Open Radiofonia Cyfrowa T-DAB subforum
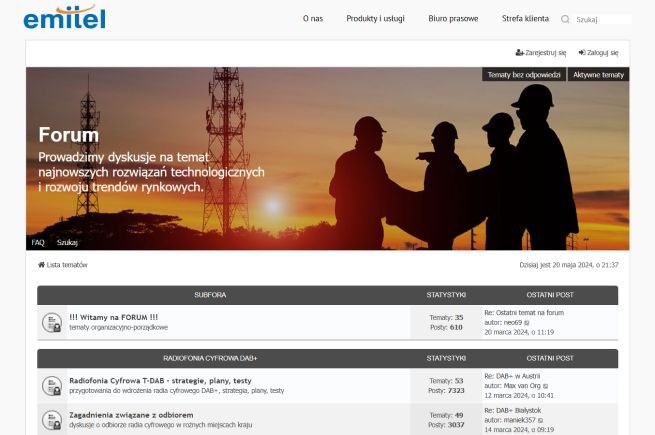Viewport: 655px width, 435px height. coord(160,381)
